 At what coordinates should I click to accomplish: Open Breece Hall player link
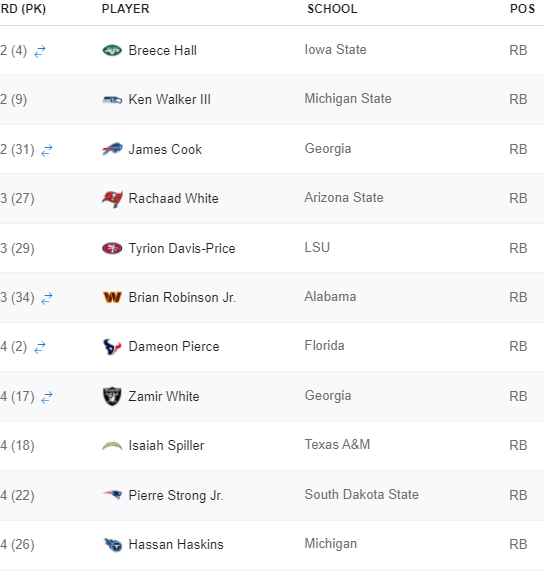point(162,50)
